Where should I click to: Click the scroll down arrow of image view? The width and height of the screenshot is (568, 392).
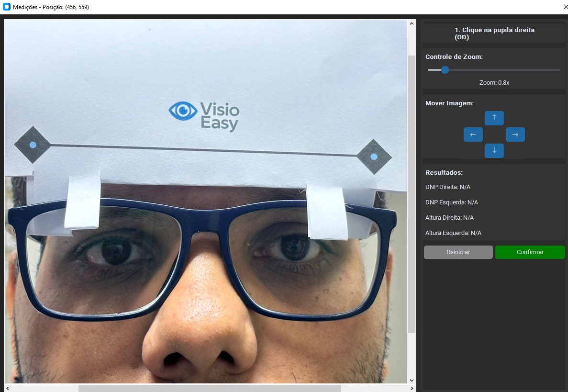[x=412, y=381]
